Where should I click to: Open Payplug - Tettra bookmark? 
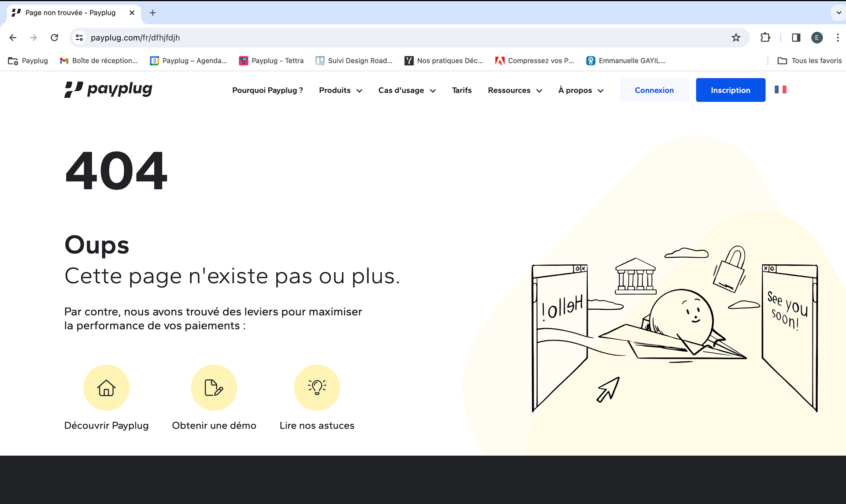[x=271, y=61]
